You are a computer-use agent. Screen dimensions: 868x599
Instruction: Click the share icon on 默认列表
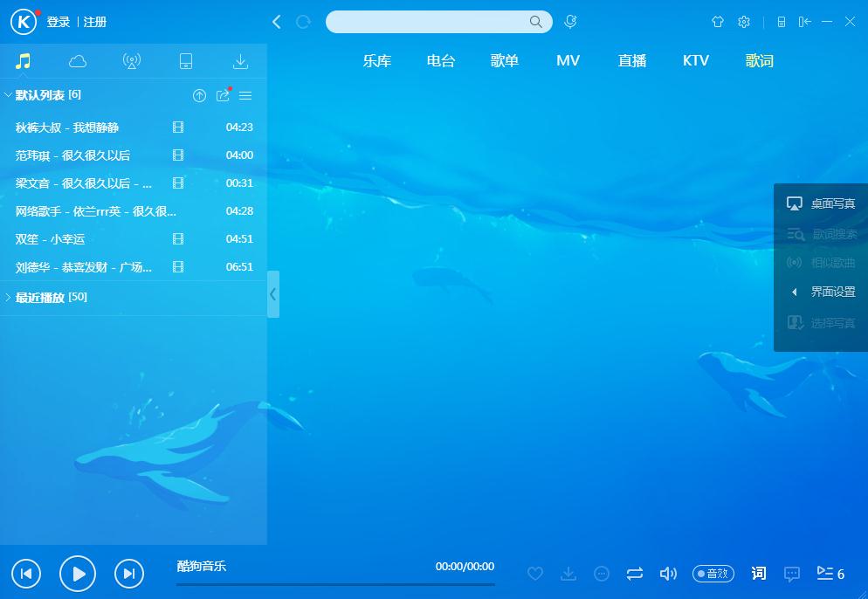(223, 96)
